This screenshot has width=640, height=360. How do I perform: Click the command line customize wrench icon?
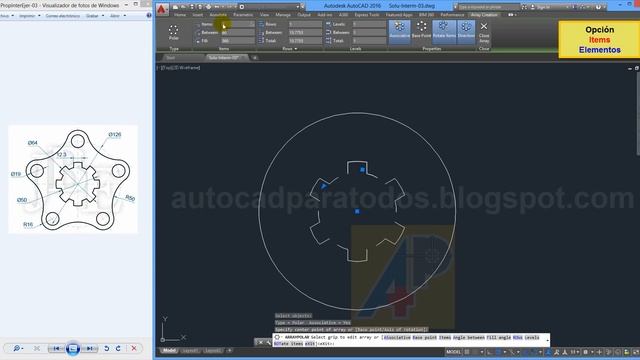pyautogui.click(x=268, y=342)
